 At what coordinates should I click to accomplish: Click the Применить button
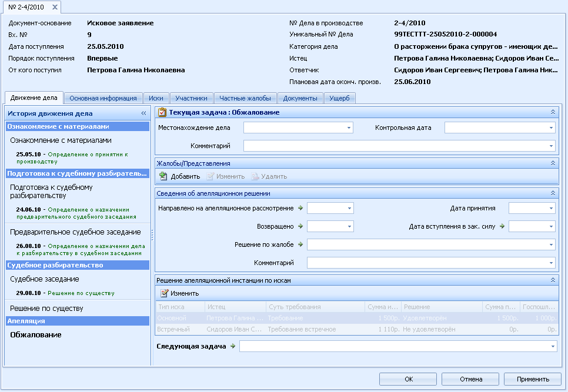pos(533,379)
